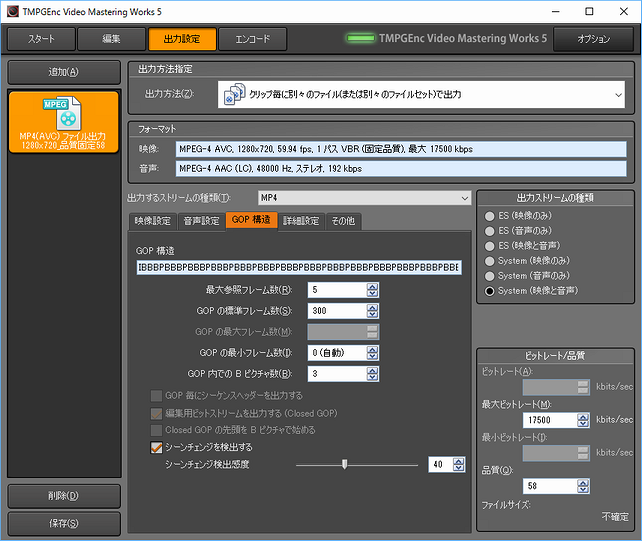Toggle 編集用ビットストリームを出力する (Closed GOP) checkbox
Viewport: 642px width, 541px height.
tap(156, 413)
